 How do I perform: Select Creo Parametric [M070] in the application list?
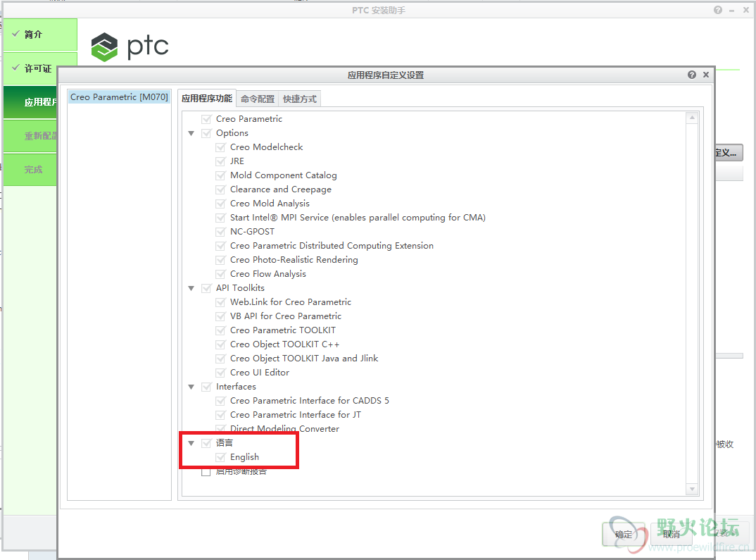tap(119, 97)
